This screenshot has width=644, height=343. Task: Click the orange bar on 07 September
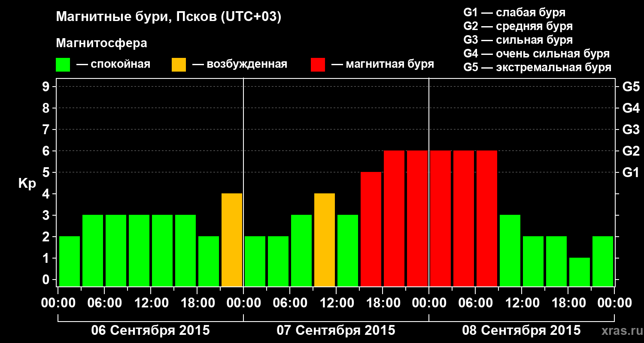coord(325,240)
